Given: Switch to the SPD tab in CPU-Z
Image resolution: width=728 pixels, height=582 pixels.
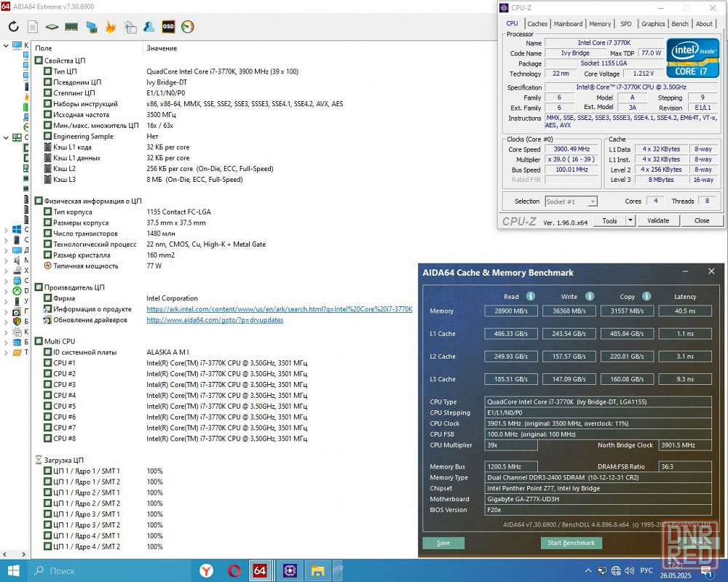Looking at the screenshot, I should tap(626, 24).
